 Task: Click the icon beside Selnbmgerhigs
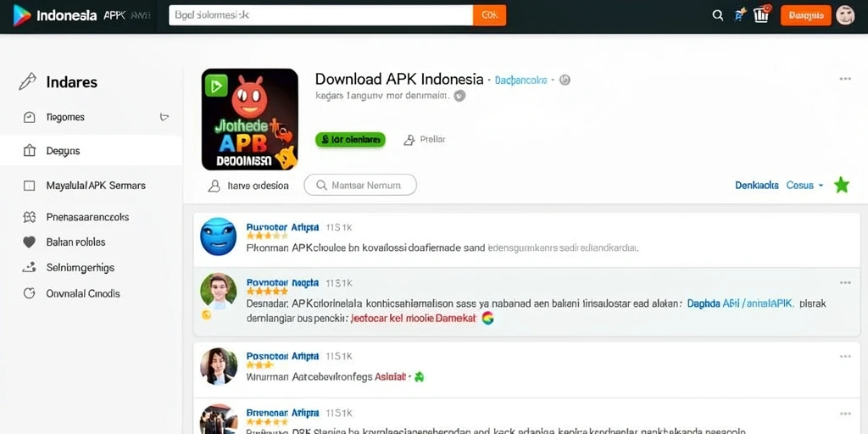pos(30,267)
